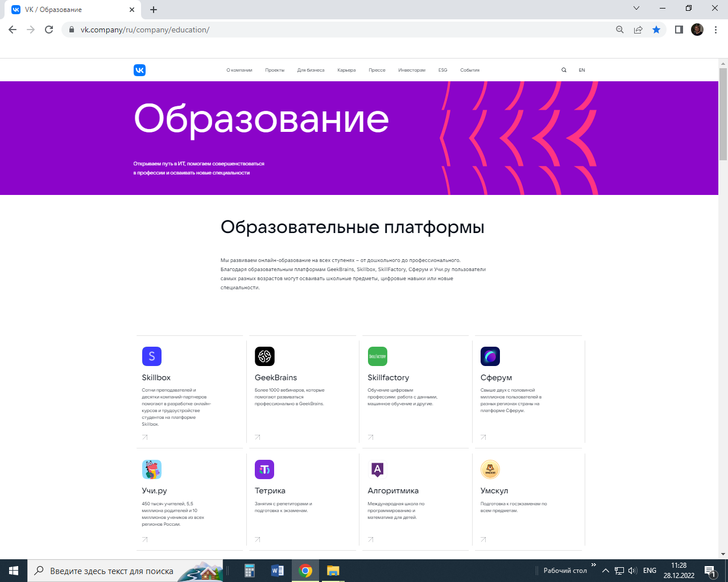This screenshot has height=582, width=728.
Task: Open arrow link under Алгоритмика card
Action: coord(371,539)
